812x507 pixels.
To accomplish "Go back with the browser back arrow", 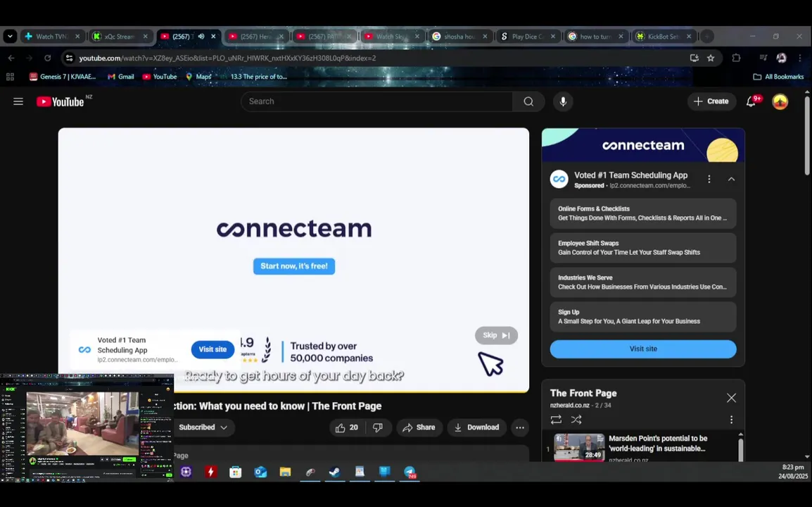I will (11, 58).
